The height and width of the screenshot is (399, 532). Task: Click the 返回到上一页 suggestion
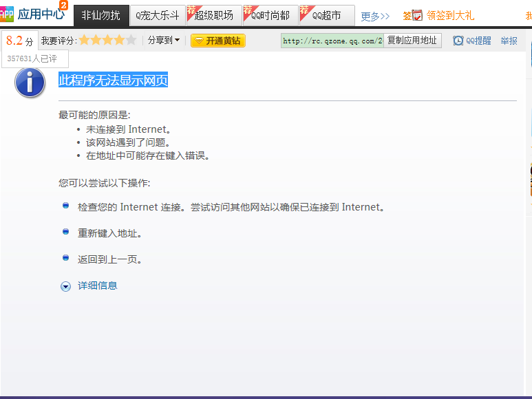point(109,259)
